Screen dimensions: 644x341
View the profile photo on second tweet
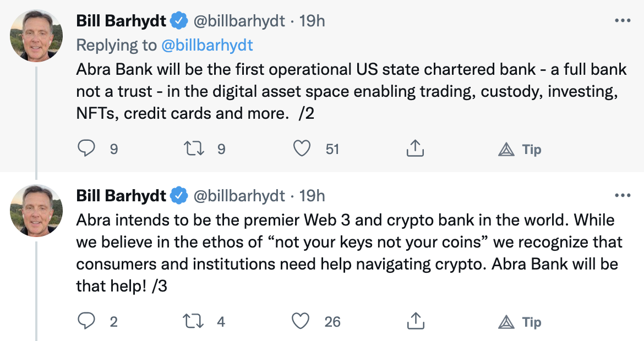tap(36, 210)
